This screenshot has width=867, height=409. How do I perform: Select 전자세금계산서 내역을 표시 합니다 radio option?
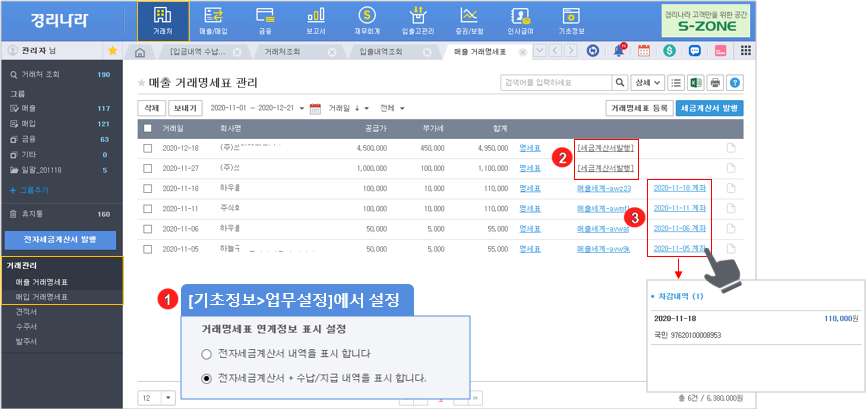207,354
